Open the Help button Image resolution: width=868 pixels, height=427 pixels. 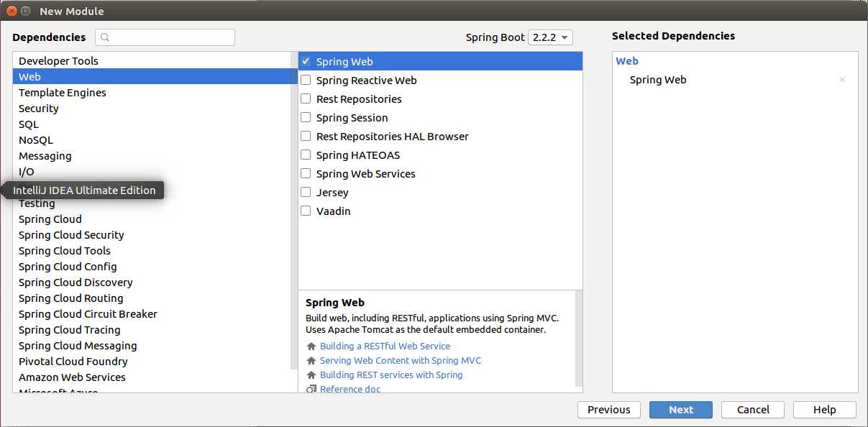[x=825, y=410]
